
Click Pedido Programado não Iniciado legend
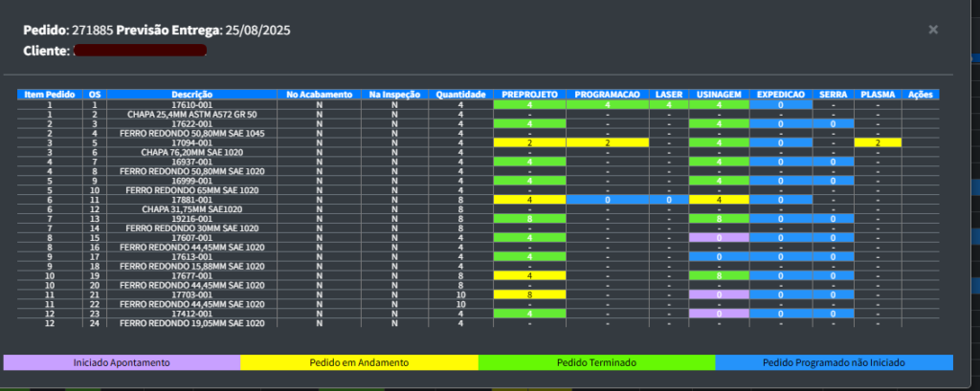click(x=834, y=363)
